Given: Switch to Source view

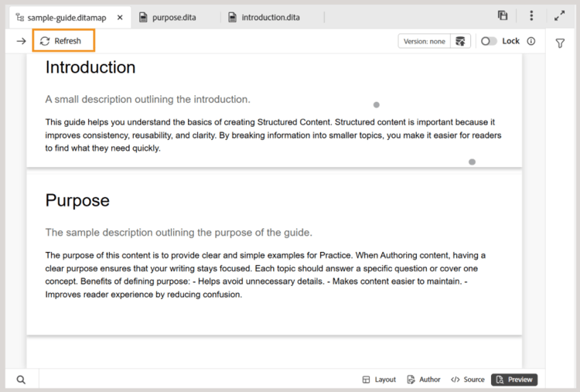Looking at the screenshot, I should (x=468, y=380).
